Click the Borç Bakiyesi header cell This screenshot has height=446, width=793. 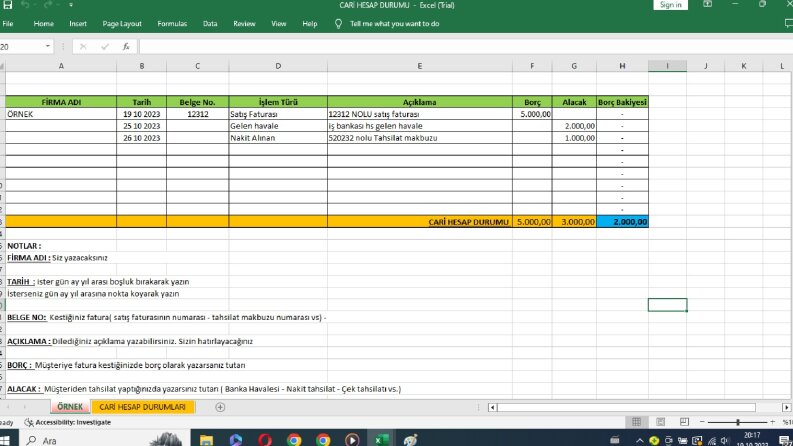point(622,102)
